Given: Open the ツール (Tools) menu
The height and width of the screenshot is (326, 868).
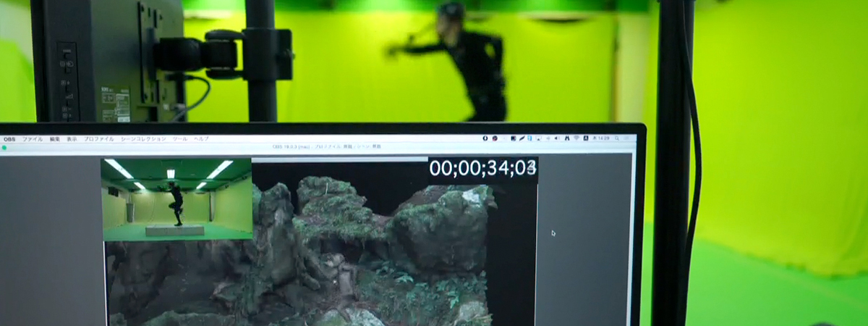Looking at the screenshot, I should point(179,138).
